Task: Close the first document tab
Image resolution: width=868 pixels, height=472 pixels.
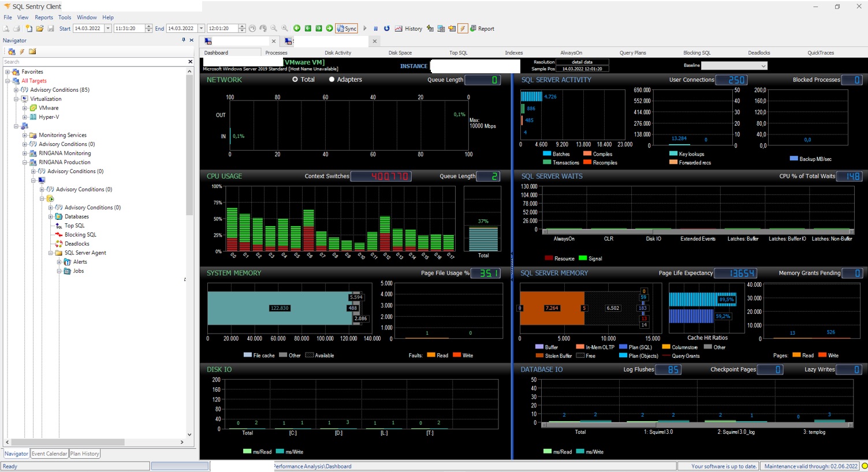Action: click(274, 41)
